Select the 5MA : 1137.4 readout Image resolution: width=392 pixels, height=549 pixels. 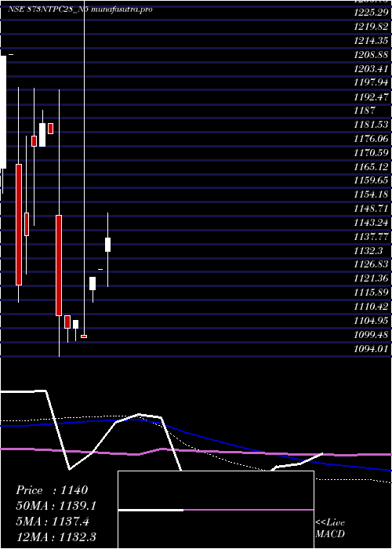(53, 522)
